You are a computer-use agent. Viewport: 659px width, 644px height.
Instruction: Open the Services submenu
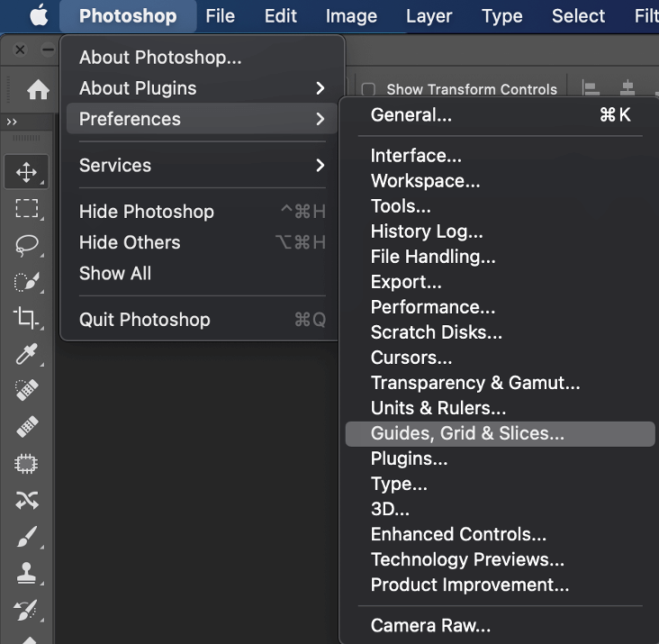point(202,165)
